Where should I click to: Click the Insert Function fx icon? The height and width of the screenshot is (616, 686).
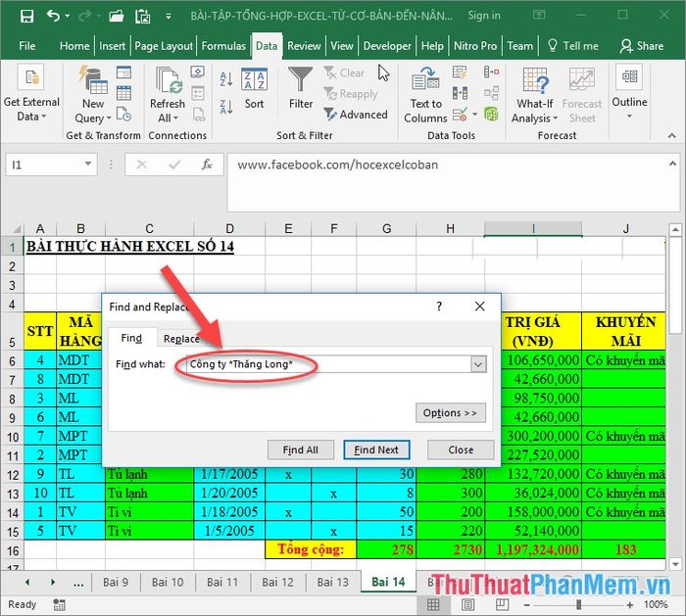click(207, 166)
